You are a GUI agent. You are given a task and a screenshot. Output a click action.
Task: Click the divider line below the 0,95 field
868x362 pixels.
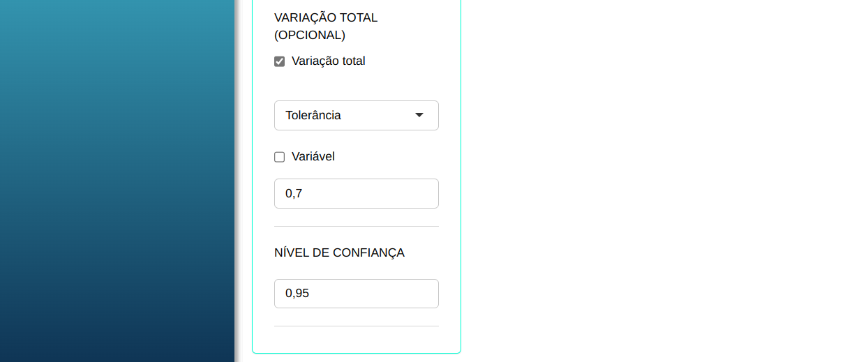pos(356,326)
